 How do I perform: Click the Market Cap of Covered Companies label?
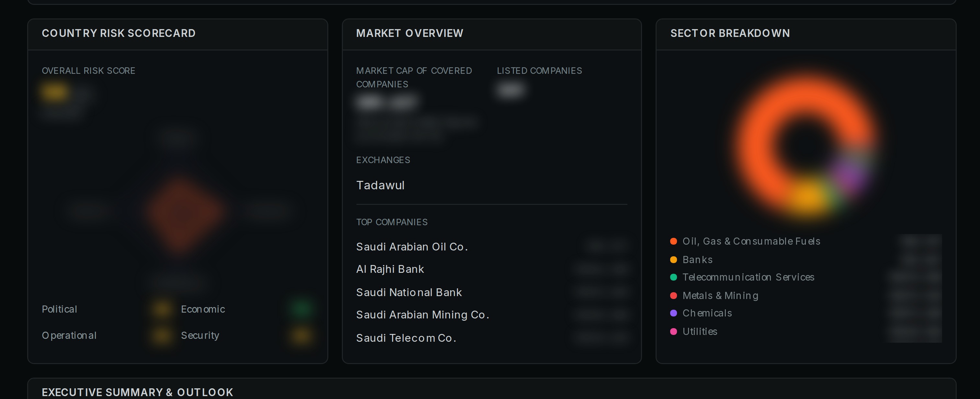(414, 77)
